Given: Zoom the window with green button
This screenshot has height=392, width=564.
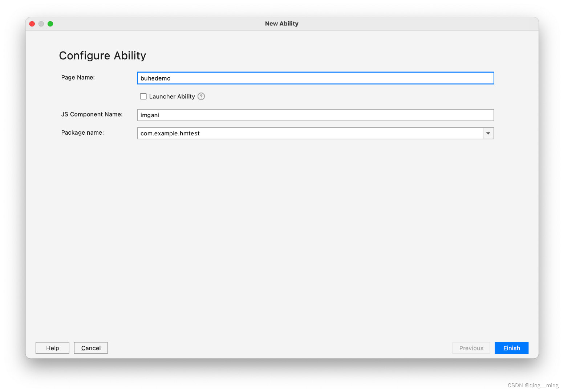Looking at the screenshot, I should 50,24.
